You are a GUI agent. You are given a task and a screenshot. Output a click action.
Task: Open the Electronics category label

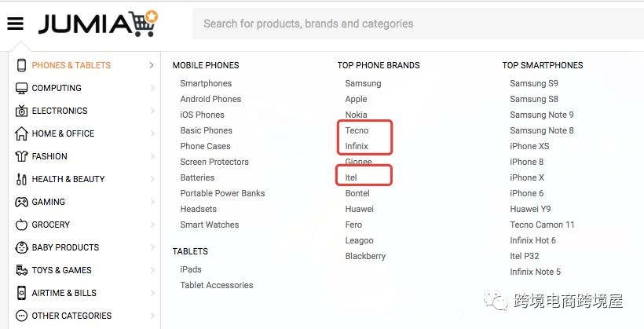point(60,111)
